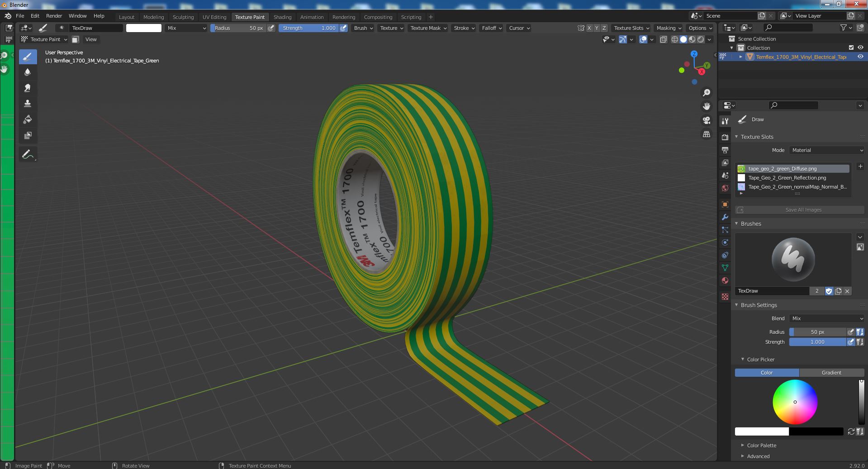Select the Draw brush tool

point(28,57)
